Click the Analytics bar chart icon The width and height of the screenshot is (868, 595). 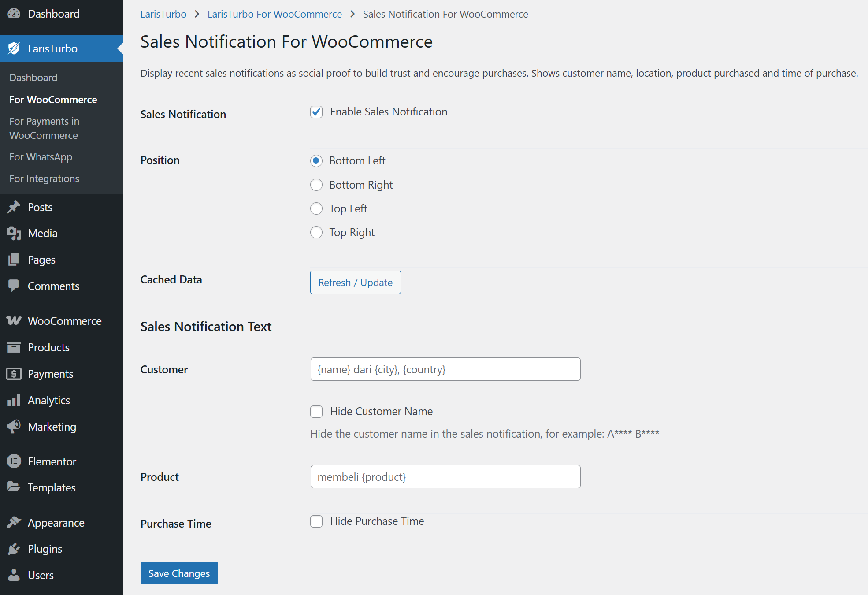point(14,400)
